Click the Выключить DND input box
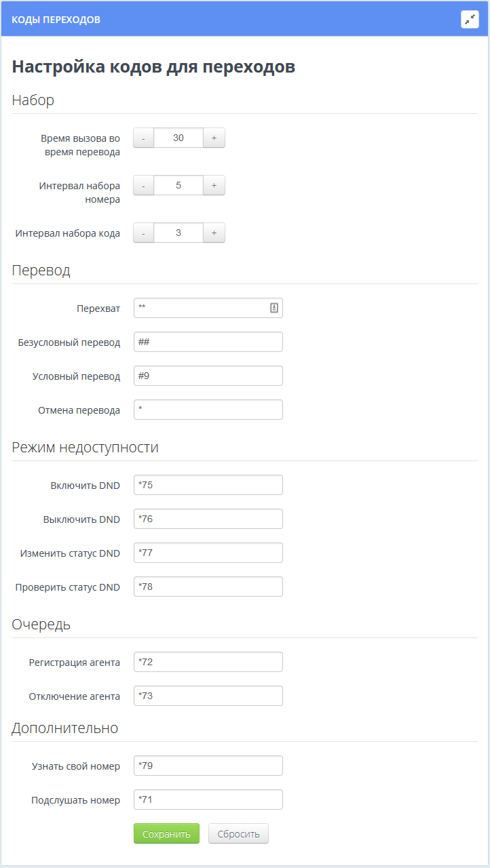The width and height of the screenshot is (490, 868). pyautogui.click(x=208, y=519)
